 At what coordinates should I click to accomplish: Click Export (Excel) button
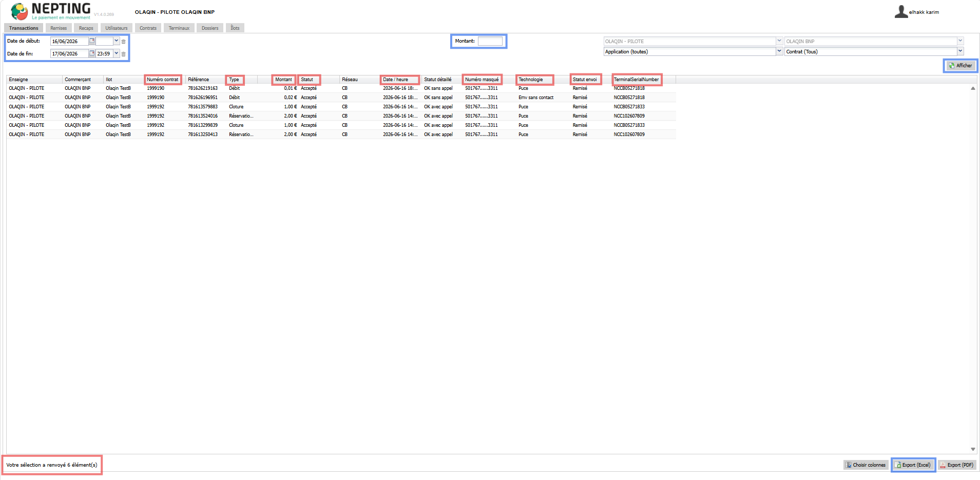913,465
